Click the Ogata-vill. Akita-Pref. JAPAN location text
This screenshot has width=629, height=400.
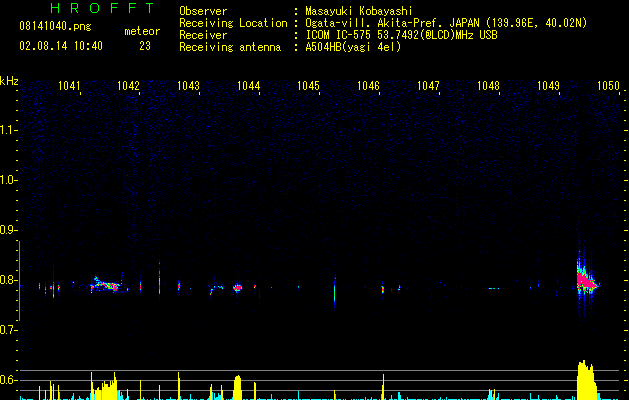click(x=446, y=23)
